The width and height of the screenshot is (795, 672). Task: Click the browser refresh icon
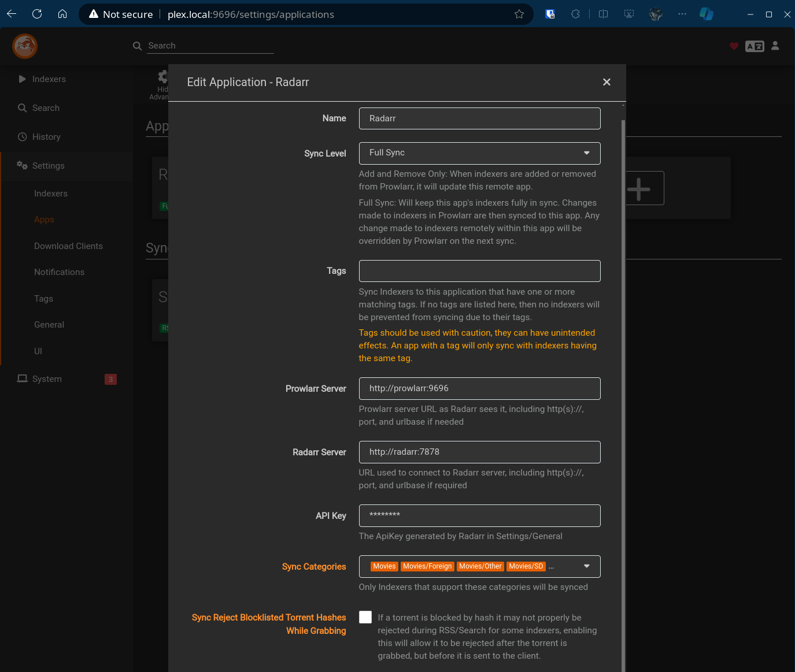37,14
